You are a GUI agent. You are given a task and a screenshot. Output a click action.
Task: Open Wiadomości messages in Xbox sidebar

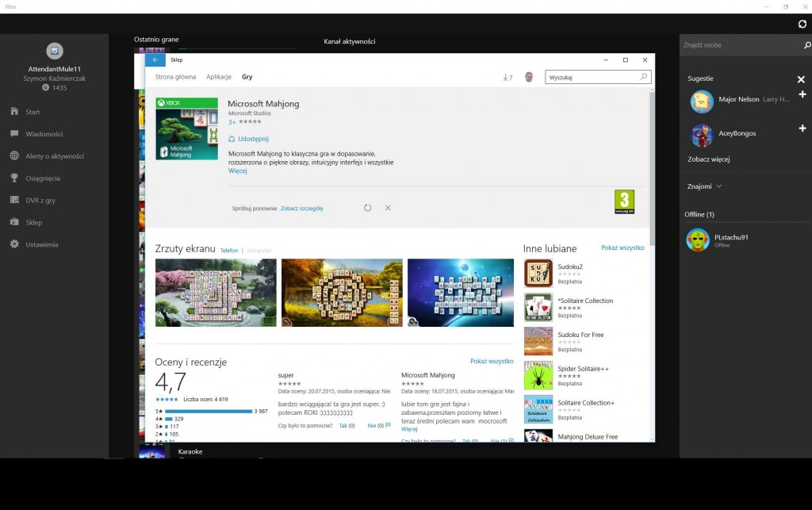[x=44, y=134]
